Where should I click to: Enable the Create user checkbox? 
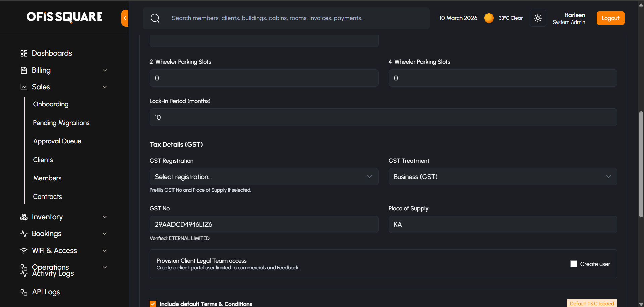coord(573,264)
